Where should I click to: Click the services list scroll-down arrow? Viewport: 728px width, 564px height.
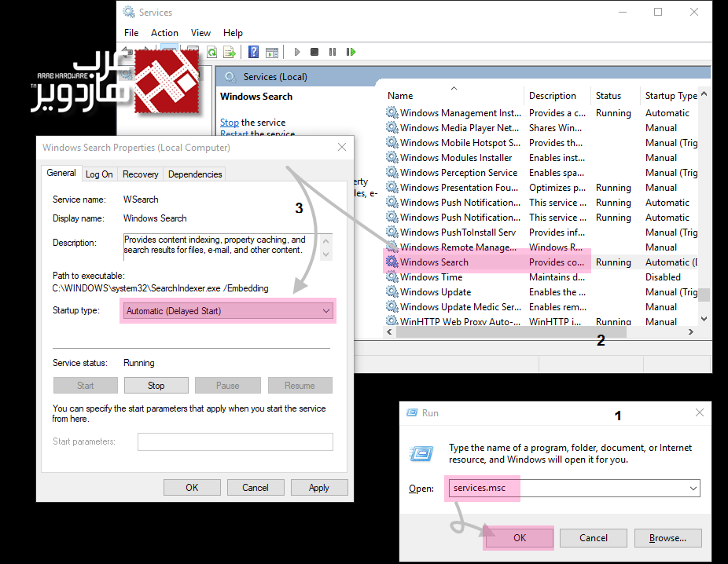[x=704, y=319]
